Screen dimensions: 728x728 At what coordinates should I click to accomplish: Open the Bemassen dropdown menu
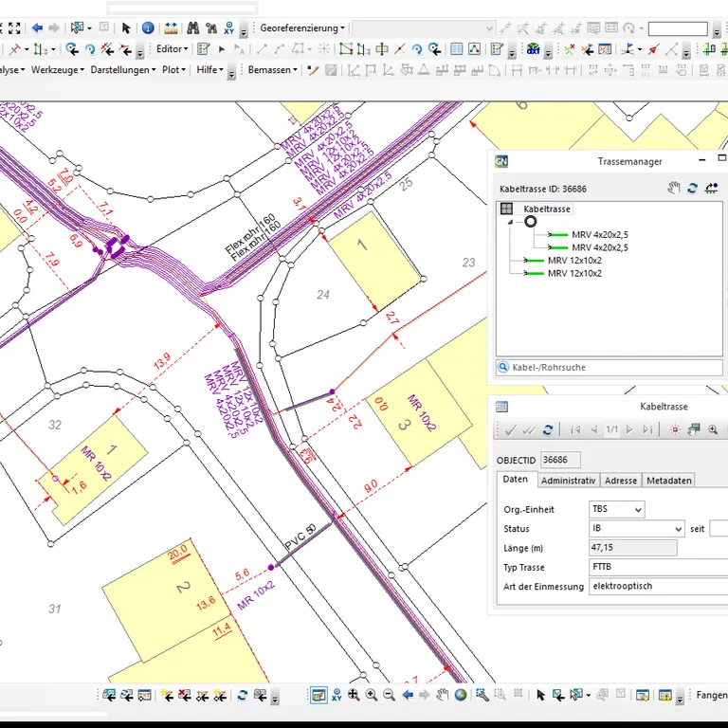pyautogui.click(x=273, y=70)
